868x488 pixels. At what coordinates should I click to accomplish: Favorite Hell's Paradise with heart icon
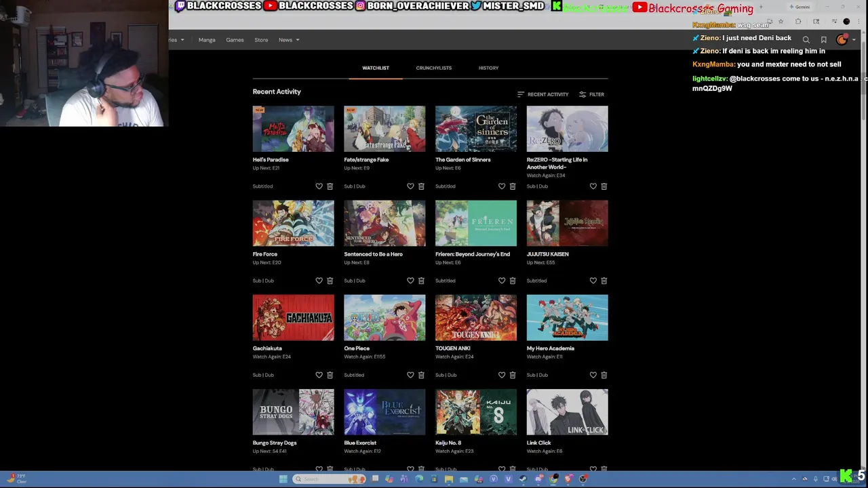pos(319,186)
